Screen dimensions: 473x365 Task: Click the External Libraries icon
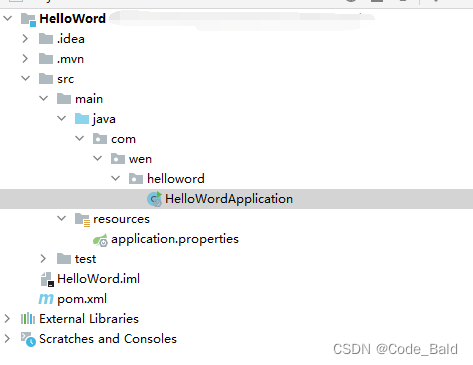point(28,319)
